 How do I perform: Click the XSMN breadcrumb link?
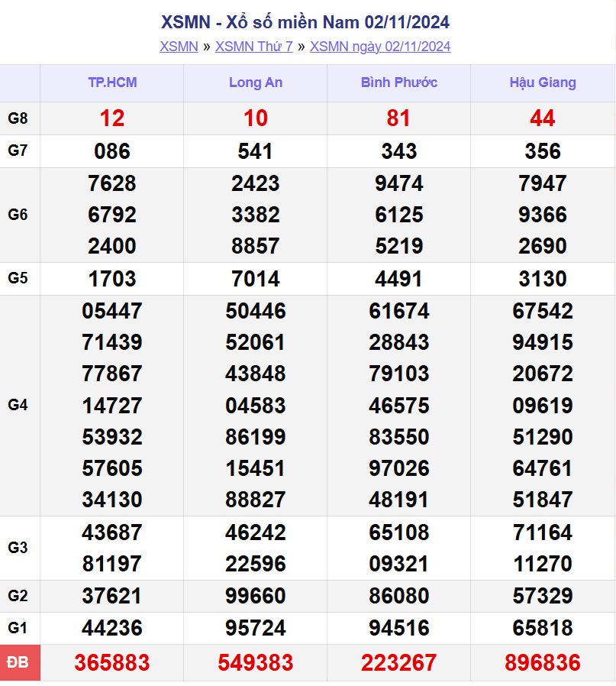click(x=179, y=47)
